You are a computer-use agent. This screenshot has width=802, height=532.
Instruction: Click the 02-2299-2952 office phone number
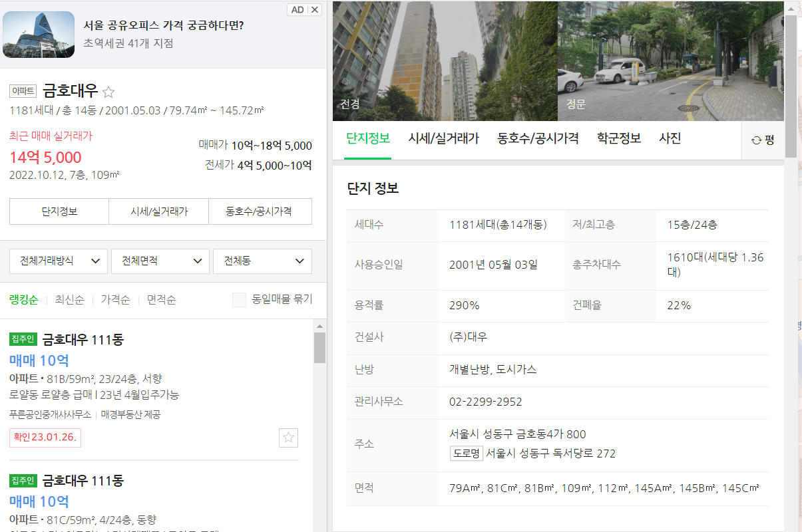486,402
